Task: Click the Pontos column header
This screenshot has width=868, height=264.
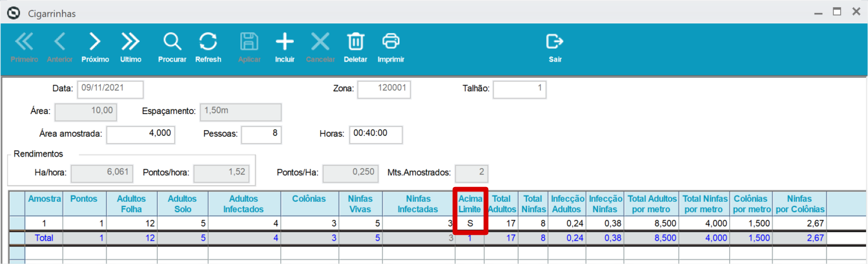Action: tap(84, 203)
